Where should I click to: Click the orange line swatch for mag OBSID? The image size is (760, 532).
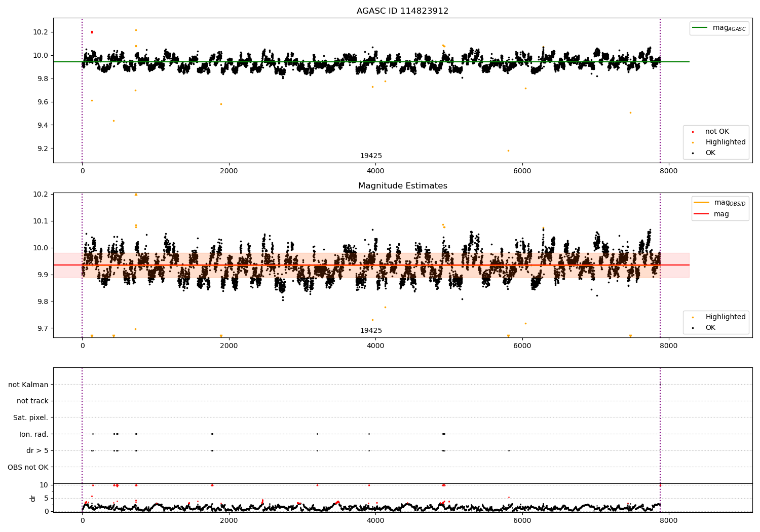[x=701, y=203]
